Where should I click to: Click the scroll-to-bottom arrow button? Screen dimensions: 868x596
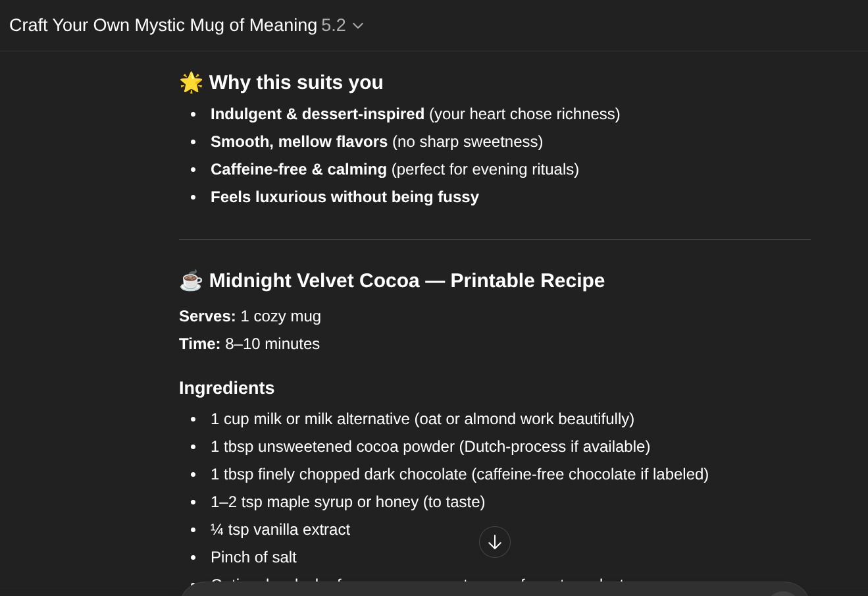[495, 542]
